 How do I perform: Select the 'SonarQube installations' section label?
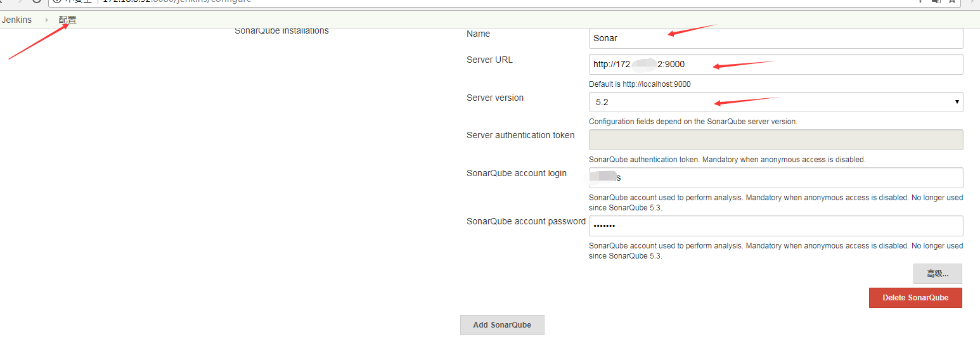tap(281, 30)
